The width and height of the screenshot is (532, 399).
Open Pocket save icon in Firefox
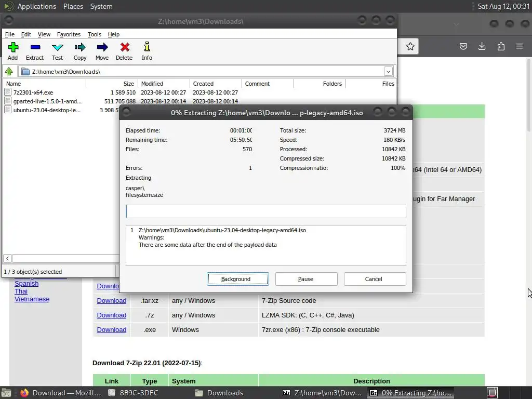[463, 46]
